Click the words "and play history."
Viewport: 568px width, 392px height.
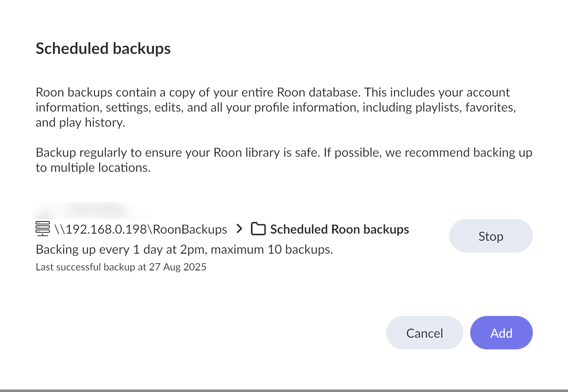click(x=80, y=122)
